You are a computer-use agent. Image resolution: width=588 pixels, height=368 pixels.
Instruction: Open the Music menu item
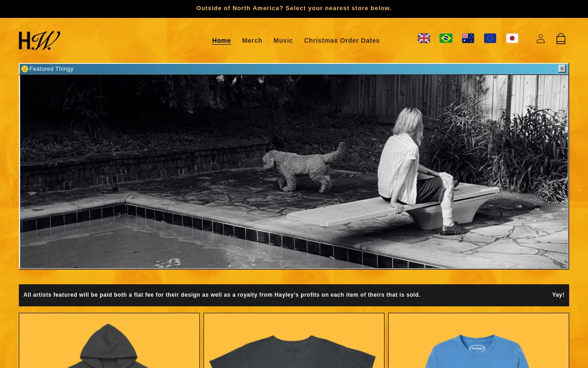(283, 40)
